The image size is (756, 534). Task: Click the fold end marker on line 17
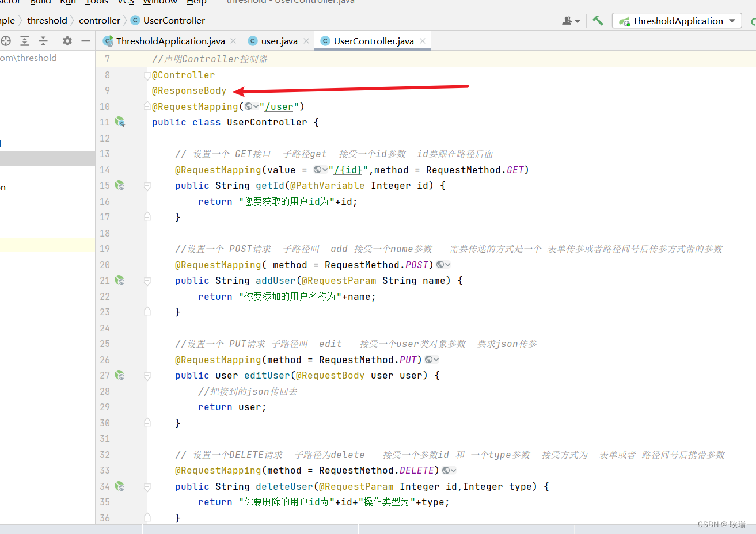[147, 217]
